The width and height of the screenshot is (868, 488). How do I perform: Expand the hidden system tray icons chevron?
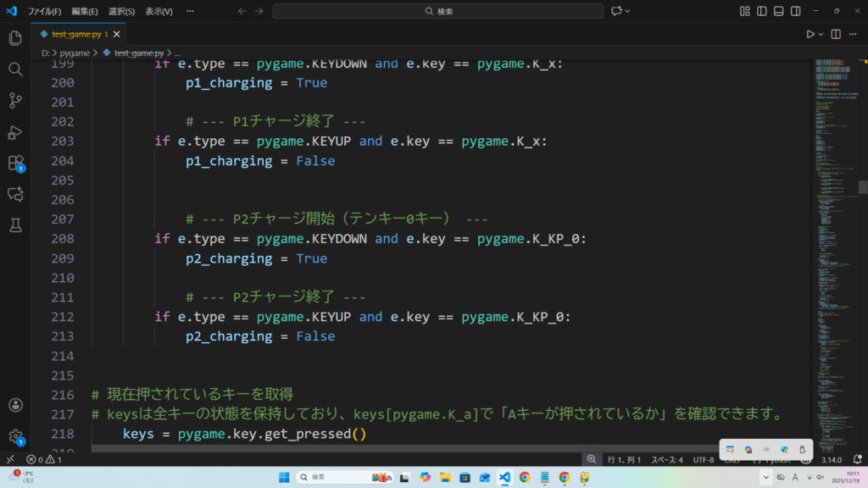pos(766,477)
